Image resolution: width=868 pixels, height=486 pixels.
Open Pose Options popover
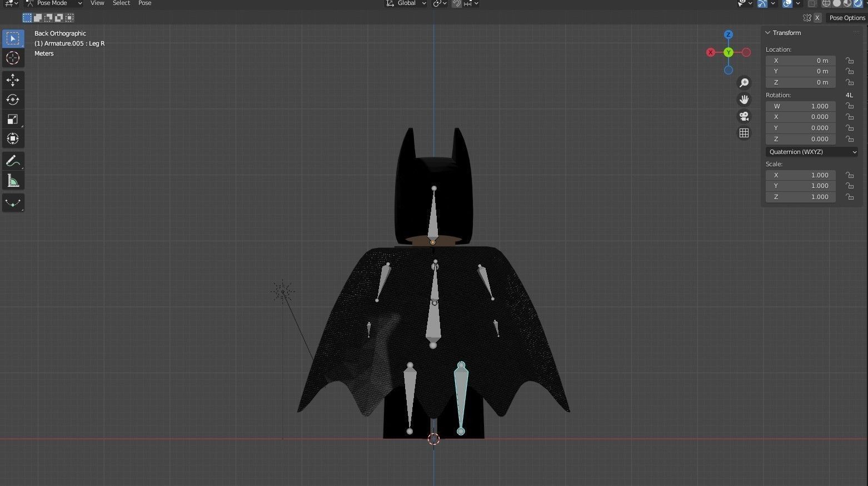pyautogui.click(x=847, y=18)
